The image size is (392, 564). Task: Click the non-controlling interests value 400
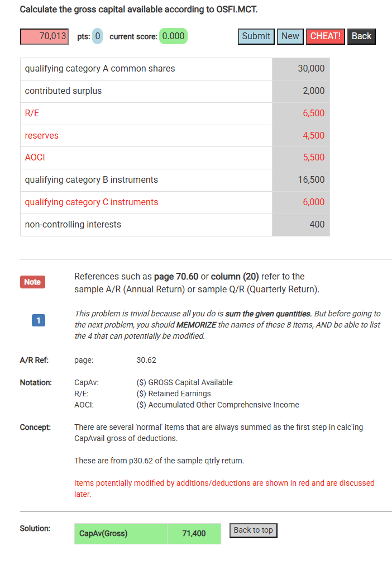[317, 225]
